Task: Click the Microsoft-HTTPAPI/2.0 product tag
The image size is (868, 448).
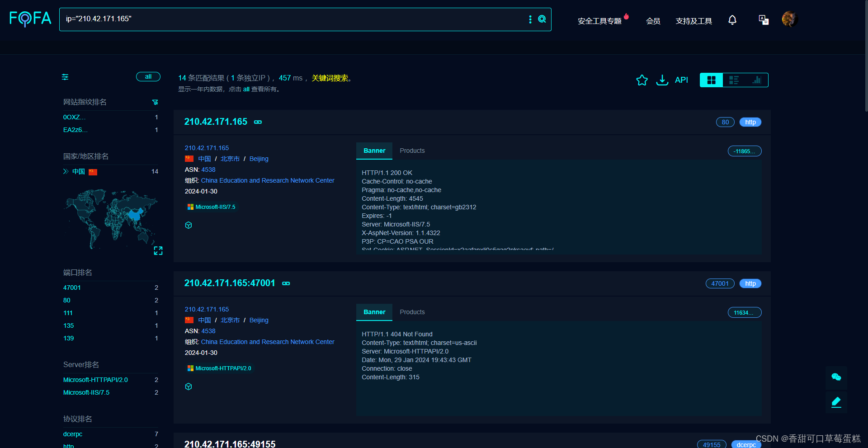Action: tap(219, 368)
